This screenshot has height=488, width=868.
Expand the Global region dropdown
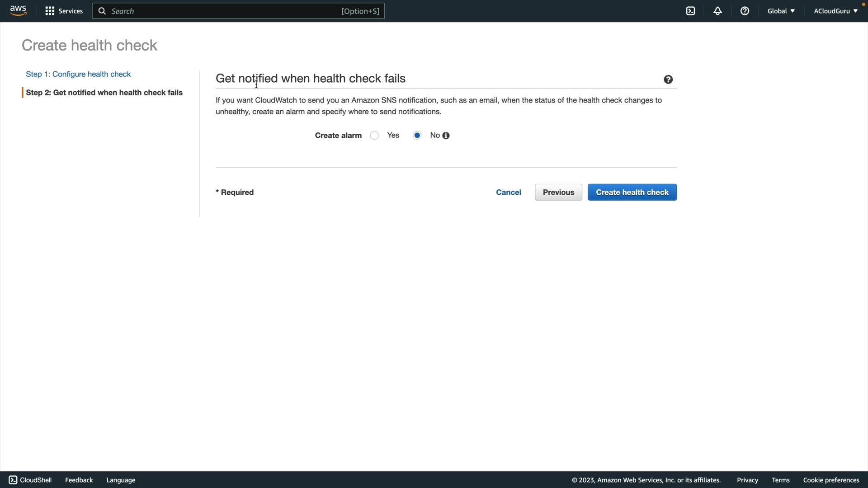[781, 11]
